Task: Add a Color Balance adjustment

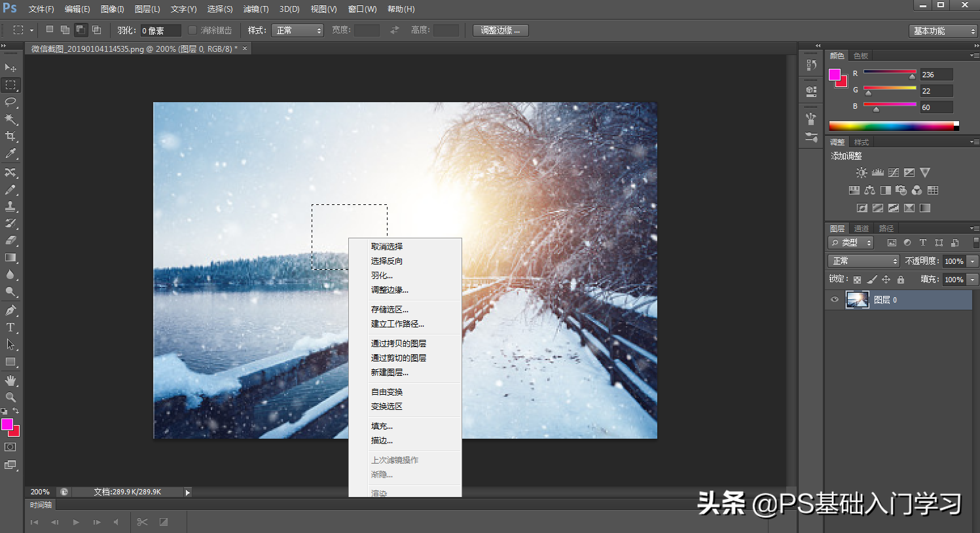Action: coord(869,191)
